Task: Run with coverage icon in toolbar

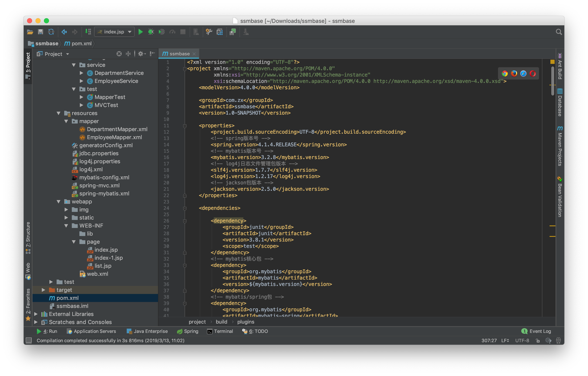Action: pos(162,32)
